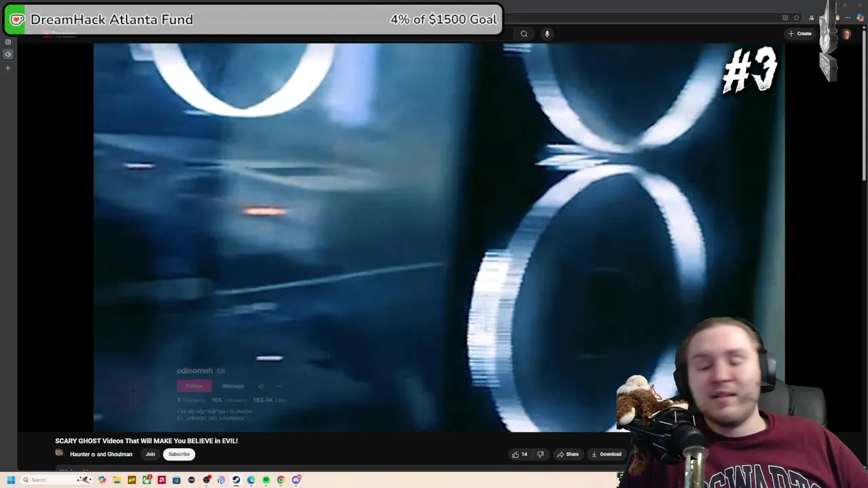Image resolution: width=868 pixels, height=488 pixels.
Task: Like the video with thumbs up
Action: tap(520, 454)
